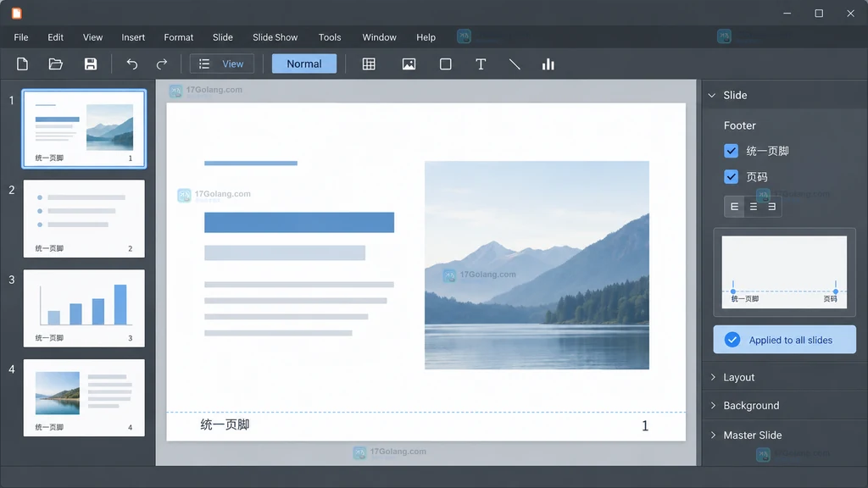Screen dimensions: 868x488
Task: Open the Format menu
Action: point(178,37)
